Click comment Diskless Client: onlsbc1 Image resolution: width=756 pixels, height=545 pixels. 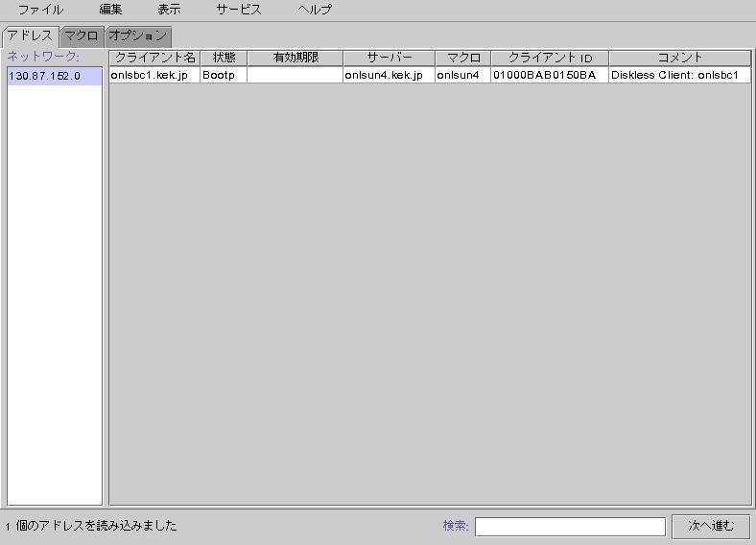click(x=680, y=75)
